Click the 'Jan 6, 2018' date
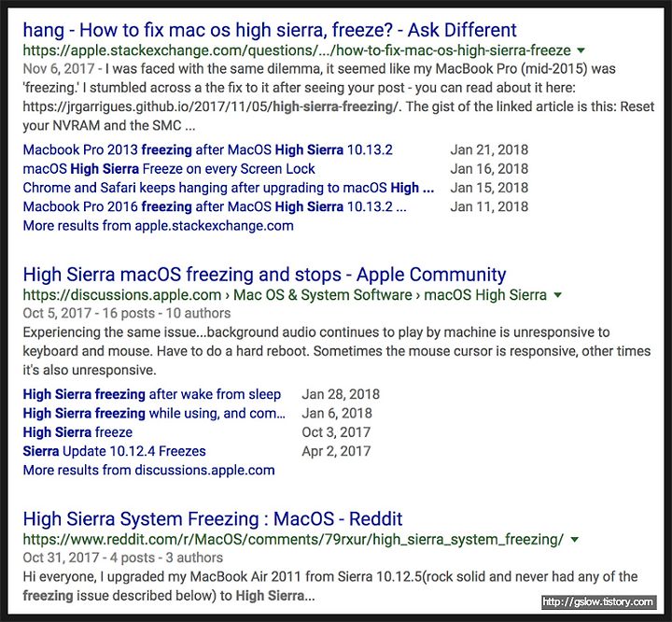 coord(337,413)
